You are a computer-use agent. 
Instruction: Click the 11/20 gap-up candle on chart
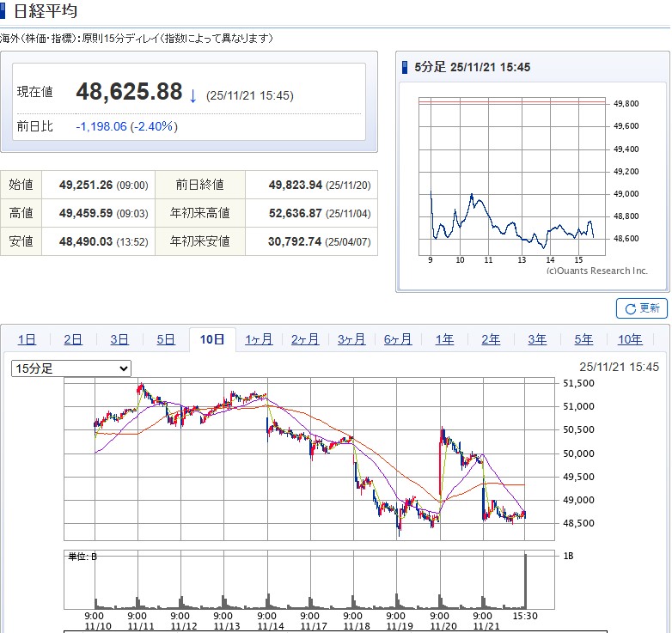click(442, 438)
